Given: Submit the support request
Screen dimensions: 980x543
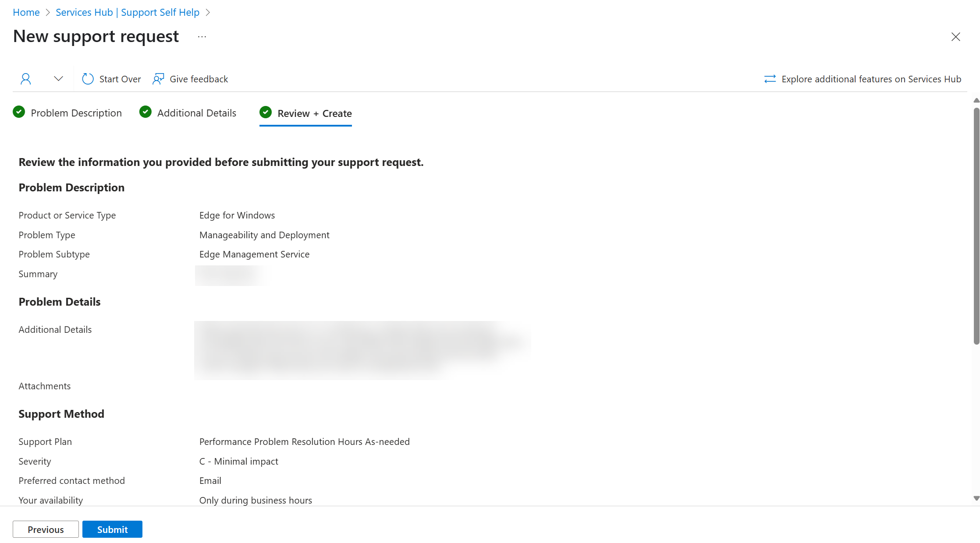Looking at the screenshot, I should pyautogui.click(x=112, y=529).
